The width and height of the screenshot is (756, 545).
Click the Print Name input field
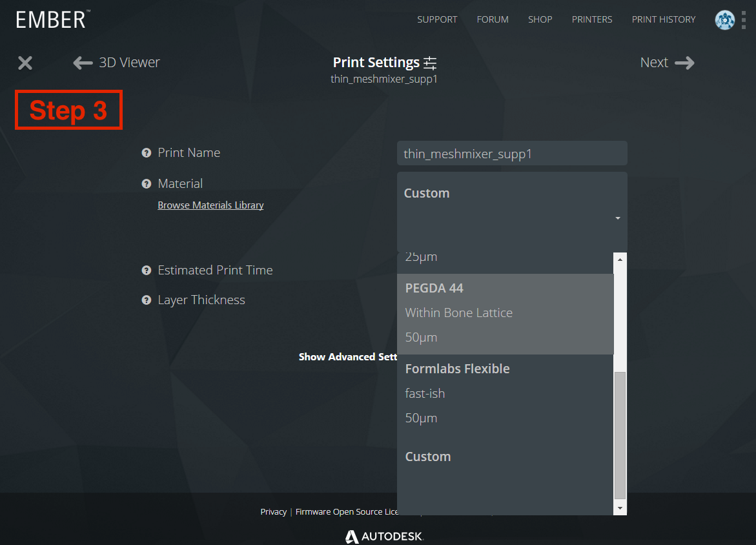click(512, 154)
